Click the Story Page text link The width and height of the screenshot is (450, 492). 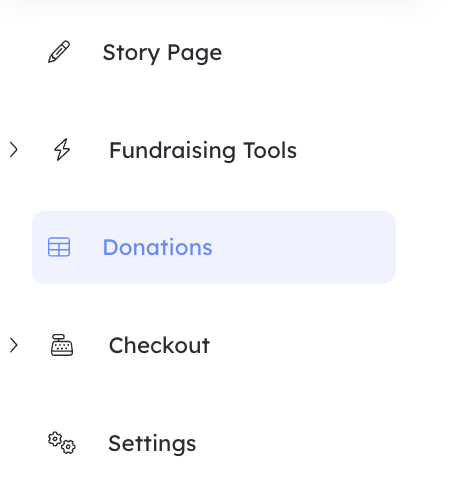click(162, 53)
